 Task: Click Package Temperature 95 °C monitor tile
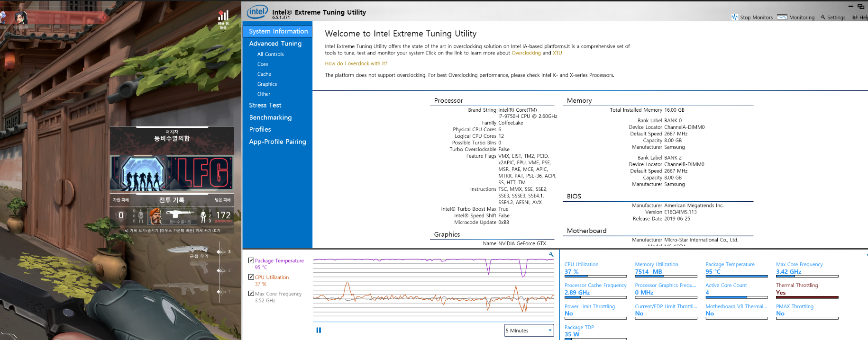pos(737,269)
